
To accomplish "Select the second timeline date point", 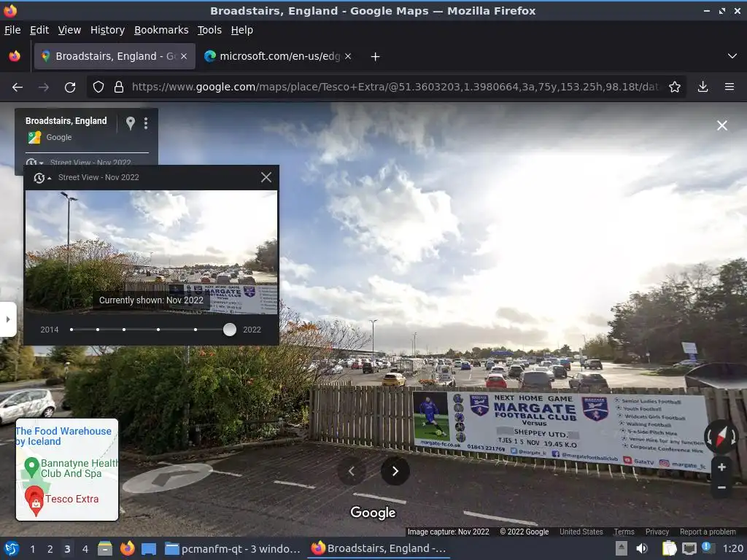I will coord(98,330).
